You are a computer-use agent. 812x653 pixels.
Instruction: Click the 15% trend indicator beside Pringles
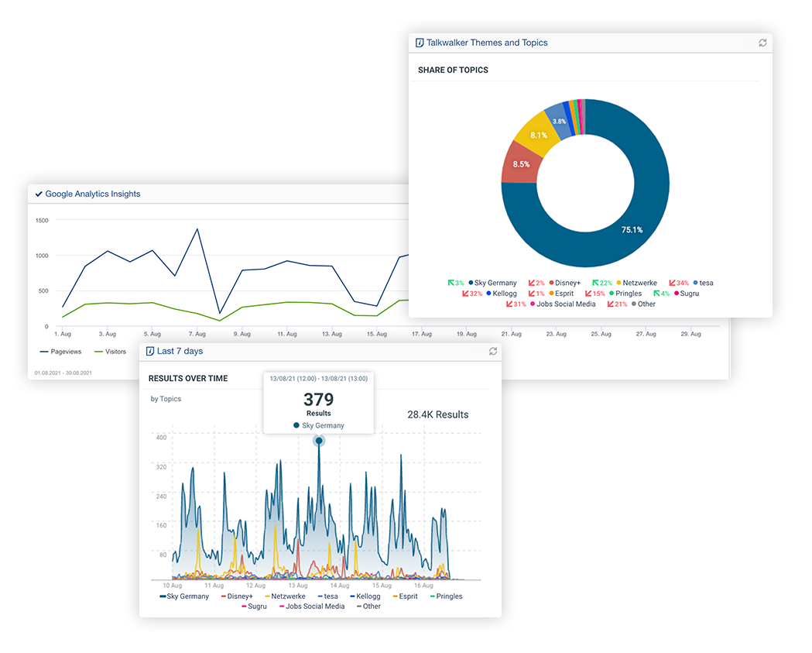click(595, 294)
